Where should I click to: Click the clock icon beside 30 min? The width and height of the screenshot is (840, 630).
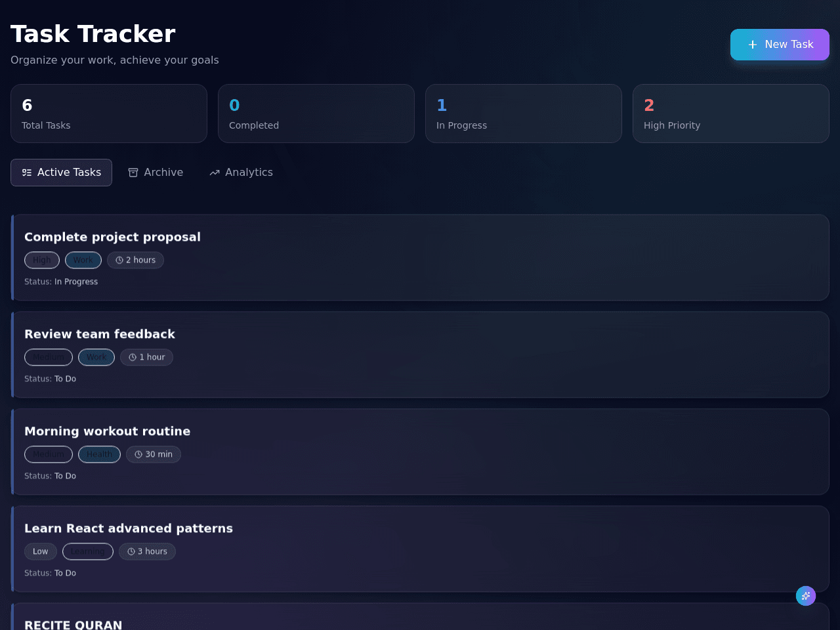coord(138,455)
